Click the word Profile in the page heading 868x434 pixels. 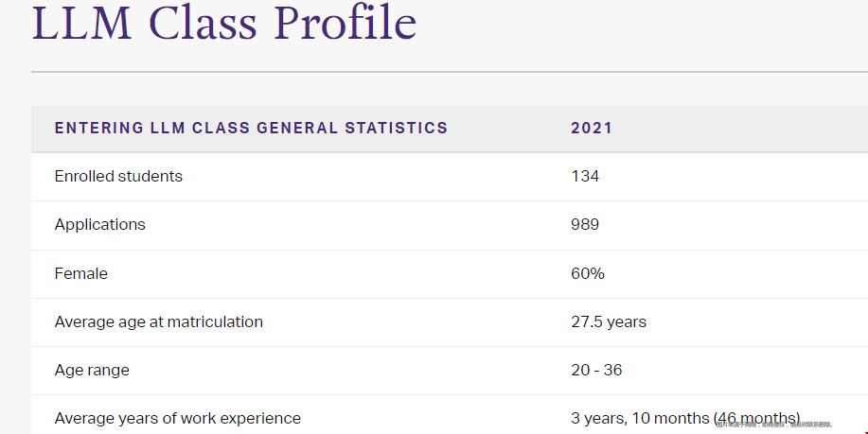(x=345, y=22)
